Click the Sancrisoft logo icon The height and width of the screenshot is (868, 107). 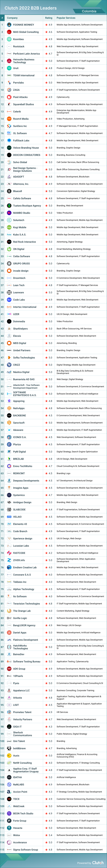pyautogui.click(x=9, y=423)
